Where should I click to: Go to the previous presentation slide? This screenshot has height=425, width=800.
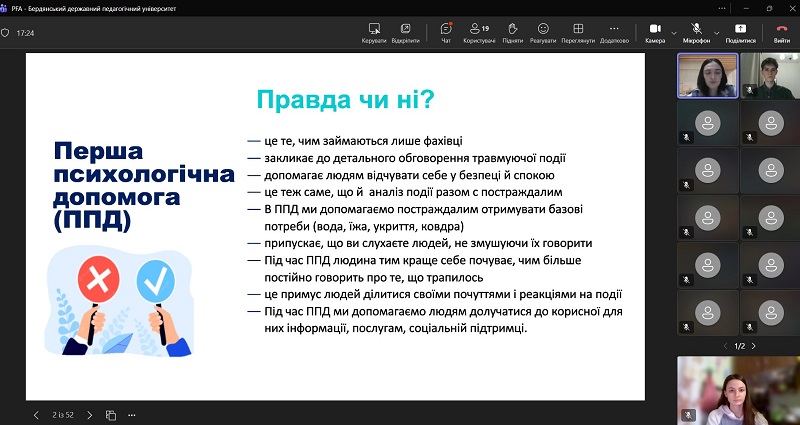click(x=37, y=415)
